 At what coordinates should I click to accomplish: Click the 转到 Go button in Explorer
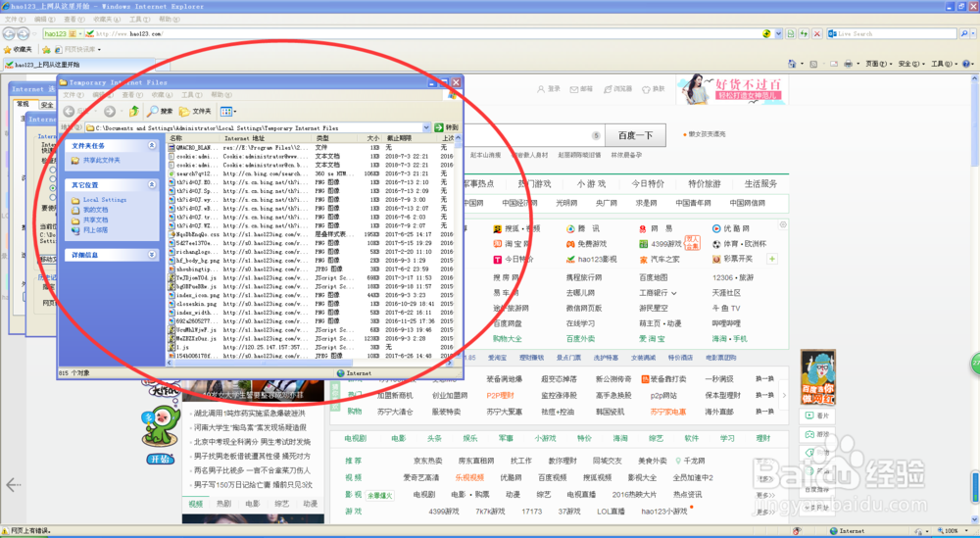(447, 127)
